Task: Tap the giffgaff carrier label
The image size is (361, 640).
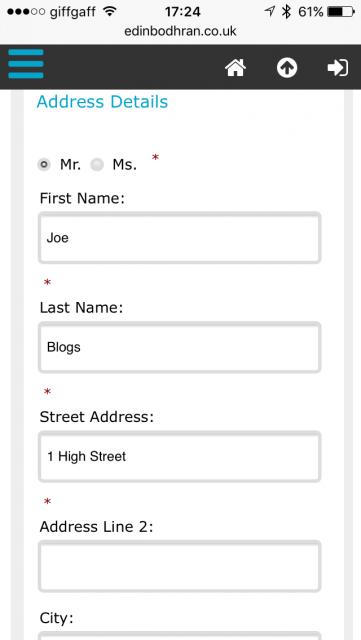Action: (74, 12)
